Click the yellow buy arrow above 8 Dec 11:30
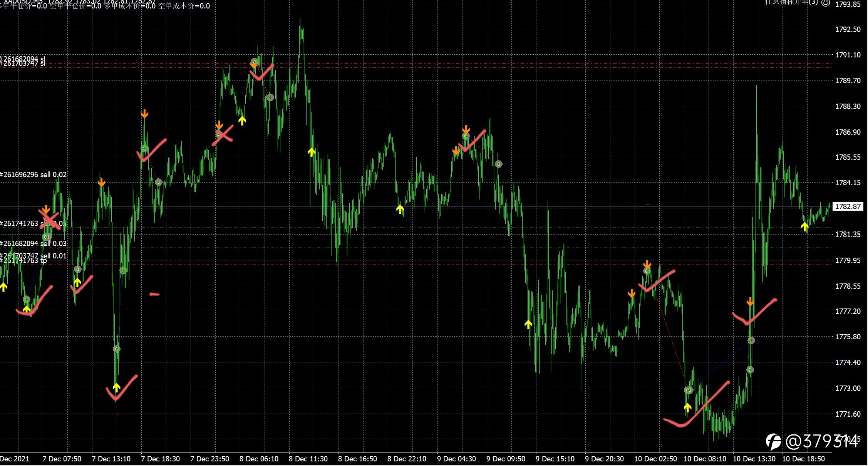Viewport: 868px width, 466px height. (x=311, y=152)
